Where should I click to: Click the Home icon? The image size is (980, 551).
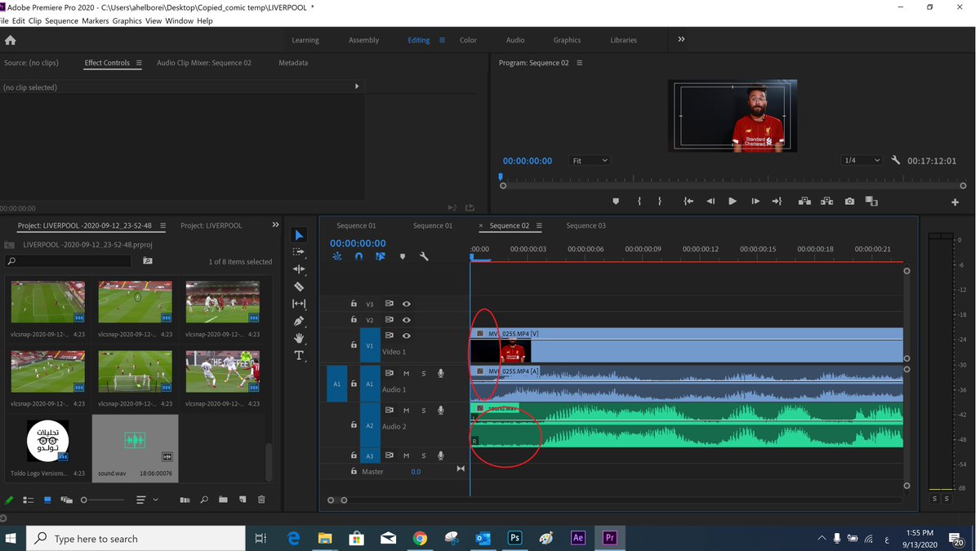[10, 40]
